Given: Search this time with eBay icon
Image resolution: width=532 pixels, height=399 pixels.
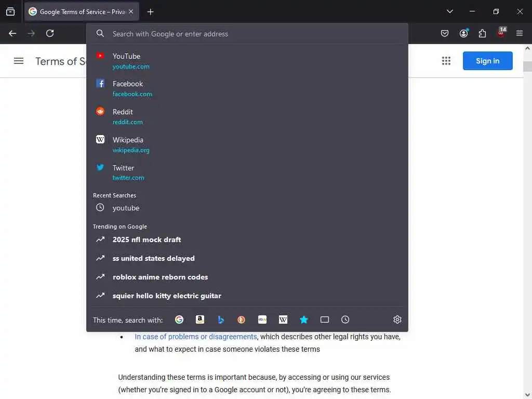Looking at the screenshot, I should [262, 320].
